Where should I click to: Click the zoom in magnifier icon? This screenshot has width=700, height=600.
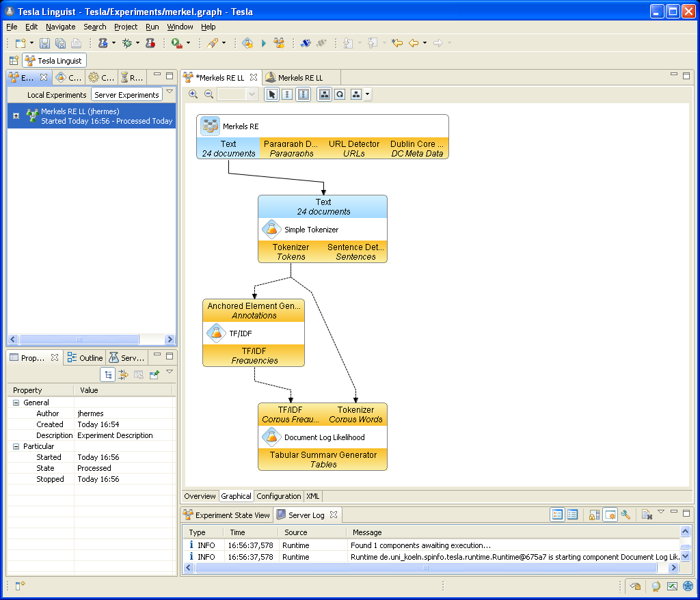tap(193, 94)
